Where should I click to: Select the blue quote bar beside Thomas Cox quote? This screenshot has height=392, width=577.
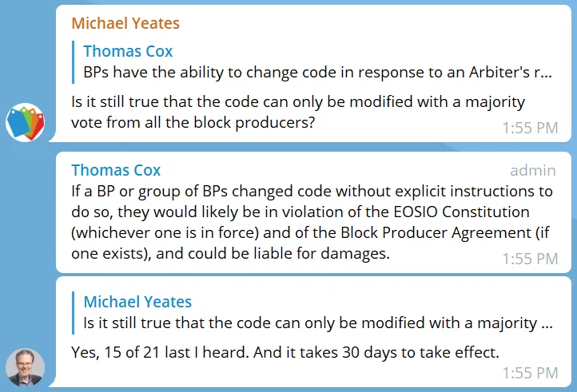(74, 61)
